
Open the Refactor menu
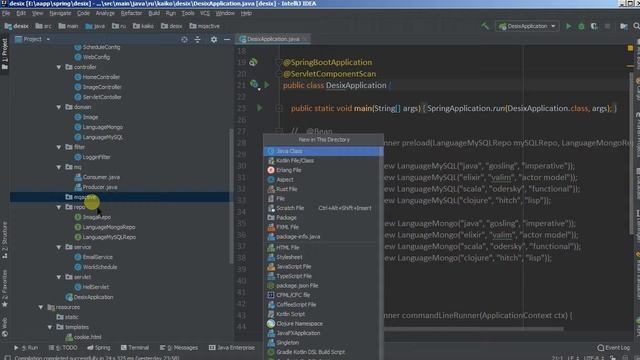[x=131, y=13]
